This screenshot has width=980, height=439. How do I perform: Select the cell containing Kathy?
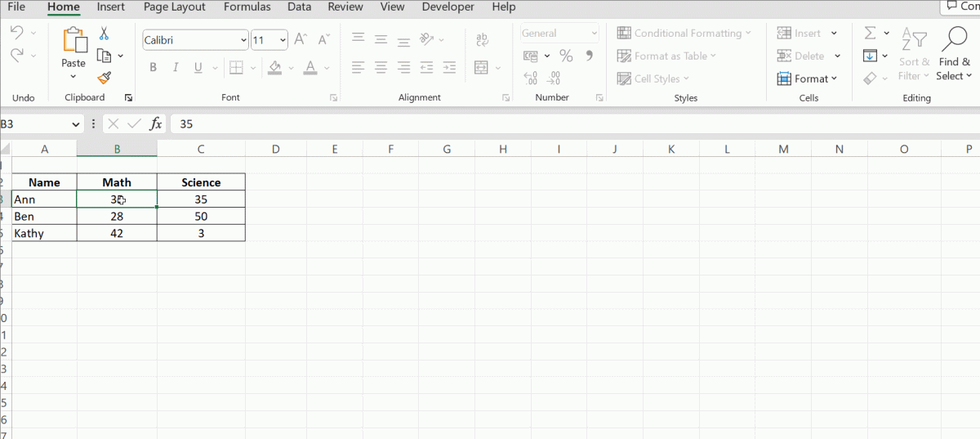click(x=44, y=233)
